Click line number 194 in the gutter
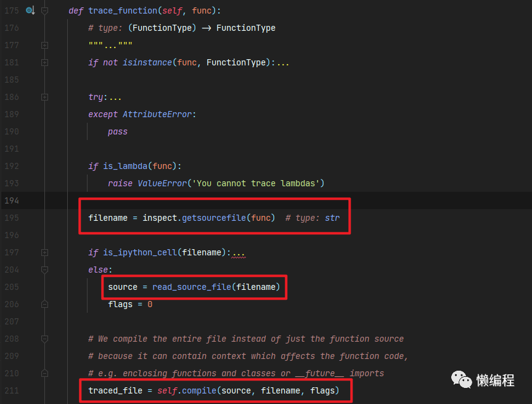Viewport: 532px width, 404px height. pos(12,200)
